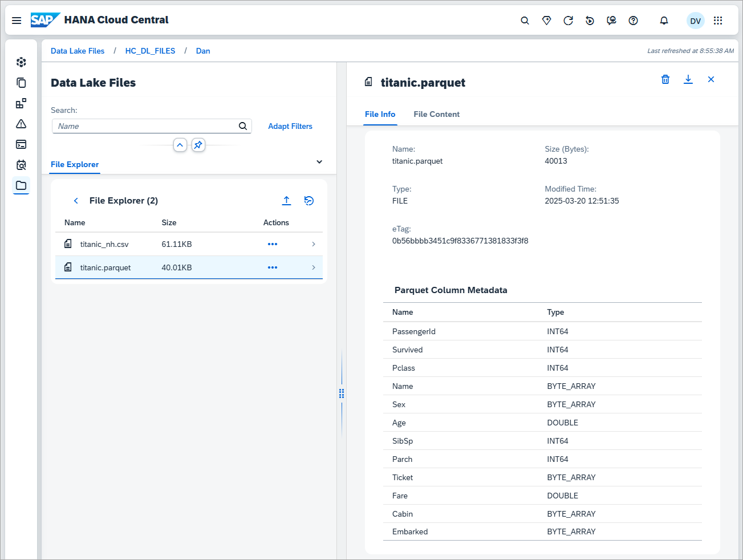The width and height of the screenshot is (743, 560).
Task: Open the search icon in the top header
Action: point(525,21)
